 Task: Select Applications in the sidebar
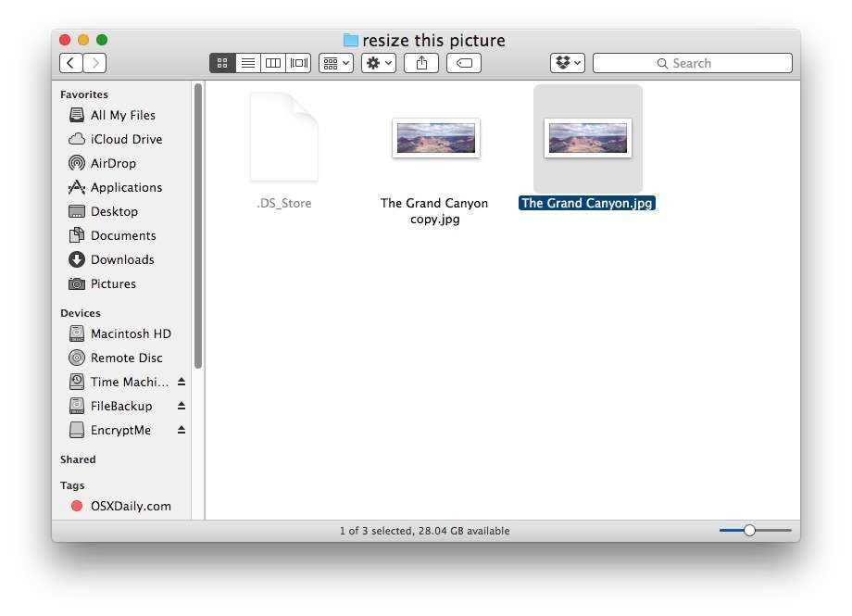[125, 187]
